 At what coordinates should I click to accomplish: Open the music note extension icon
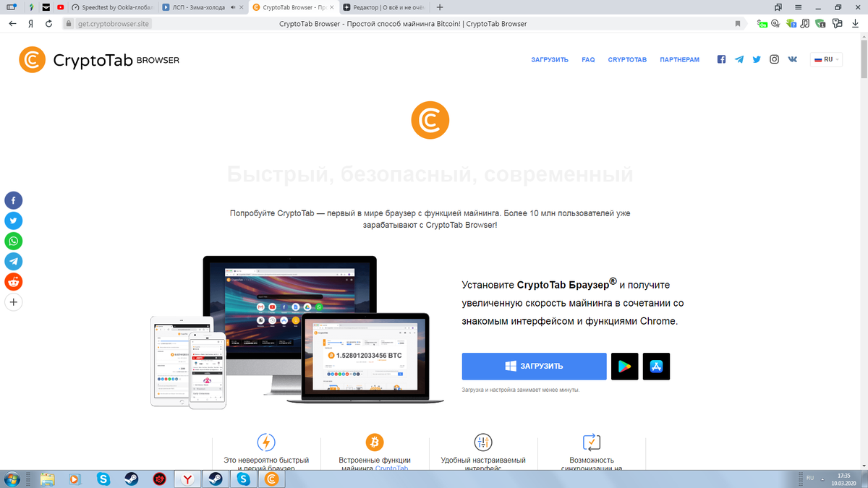[x=806, y=23]
